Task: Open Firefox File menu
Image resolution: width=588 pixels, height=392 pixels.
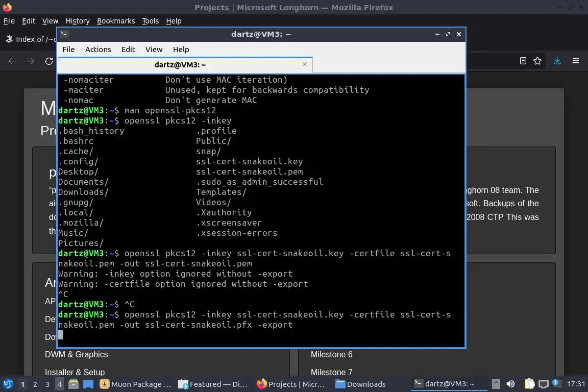Action: click(x=9, y=21)
